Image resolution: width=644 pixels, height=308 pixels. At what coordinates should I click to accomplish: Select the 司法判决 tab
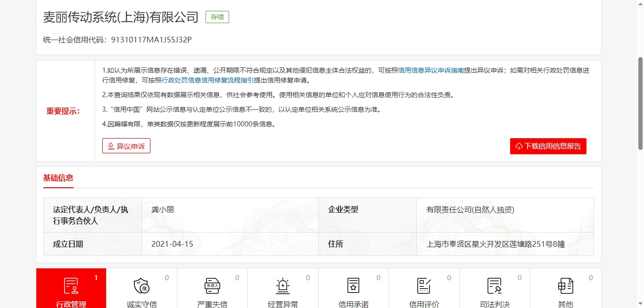click(495, 288)
